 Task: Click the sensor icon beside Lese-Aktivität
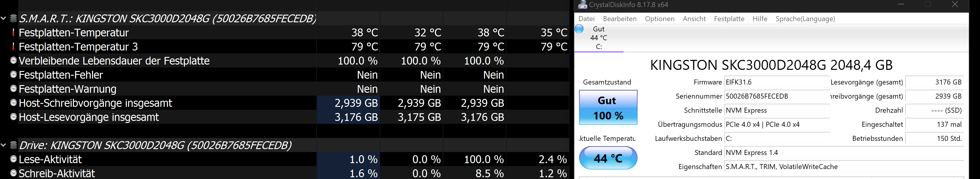(13, 159)
